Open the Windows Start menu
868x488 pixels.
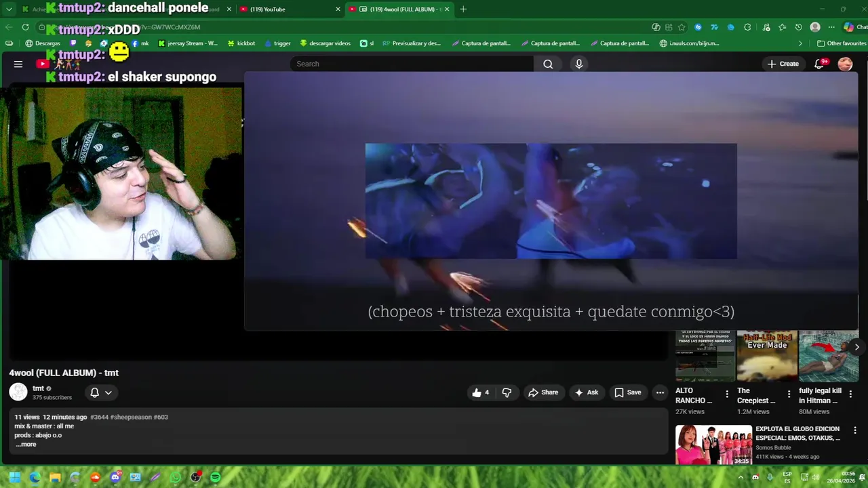tap(14, 477)
